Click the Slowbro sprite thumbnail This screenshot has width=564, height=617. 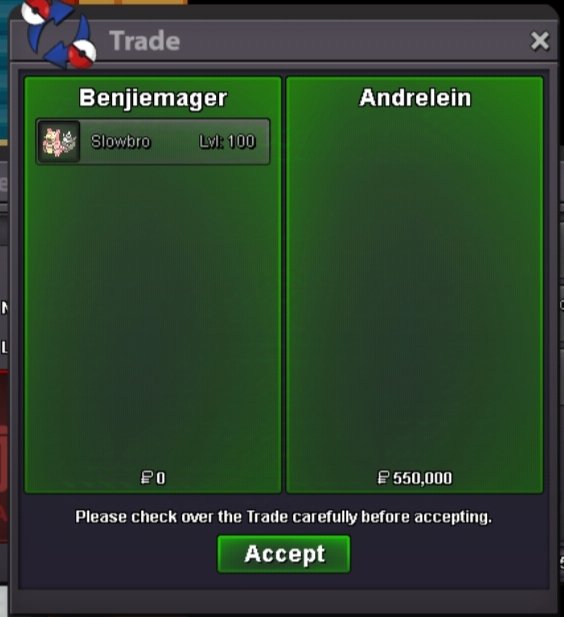click(59, 142)
